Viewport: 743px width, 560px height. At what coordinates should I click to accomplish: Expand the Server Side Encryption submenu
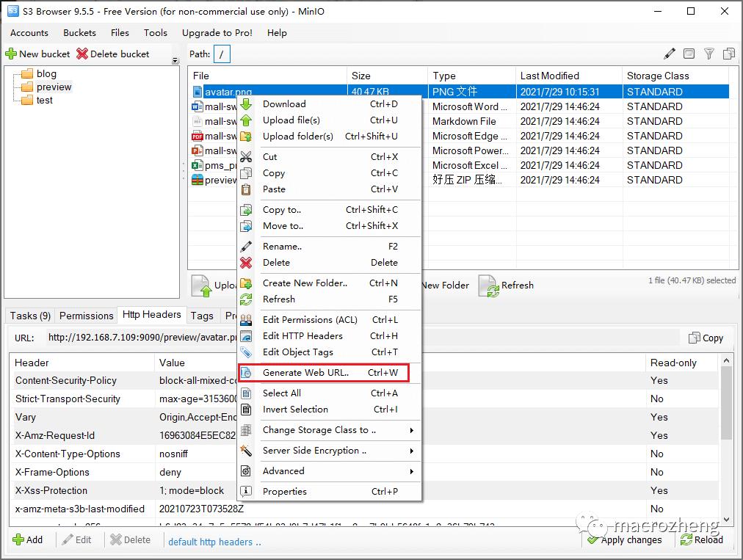click(x=411, y=451)
